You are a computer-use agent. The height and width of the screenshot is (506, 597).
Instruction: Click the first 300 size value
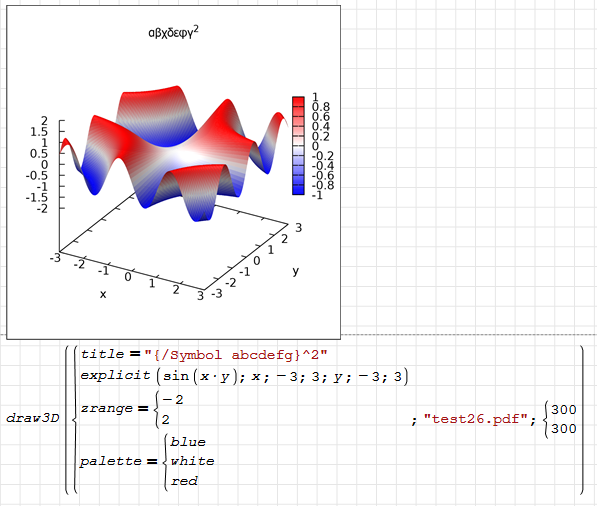click(x=564, y=410)
